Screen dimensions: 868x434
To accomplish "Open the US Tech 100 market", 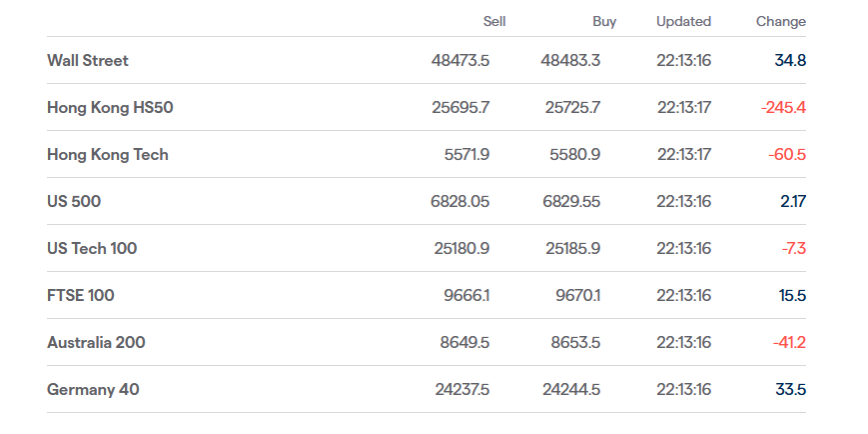I will pos(92,249).
